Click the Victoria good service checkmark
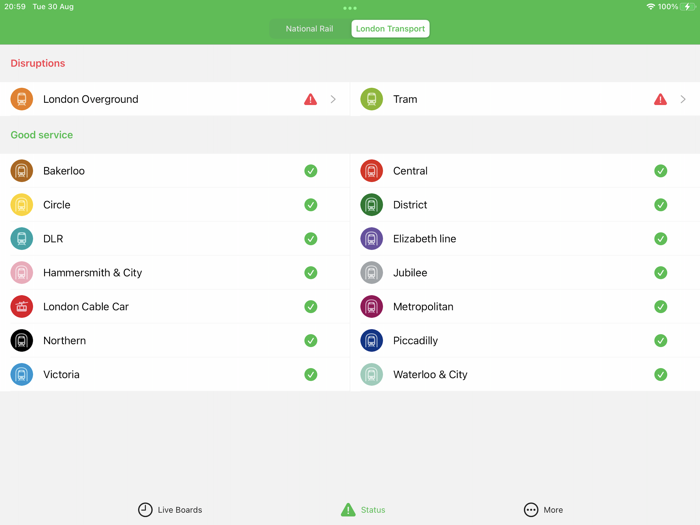 tap(311, 375)
